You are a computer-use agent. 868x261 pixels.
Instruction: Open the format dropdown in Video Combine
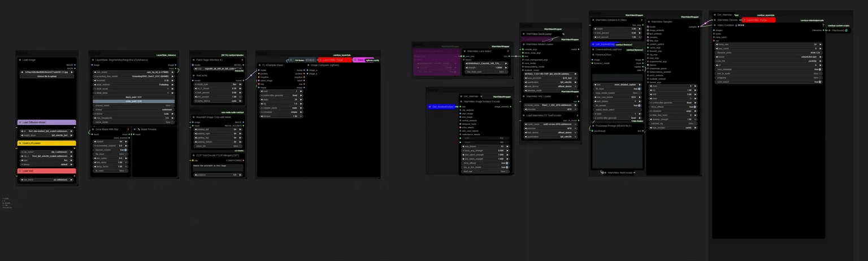click(769, 56)
